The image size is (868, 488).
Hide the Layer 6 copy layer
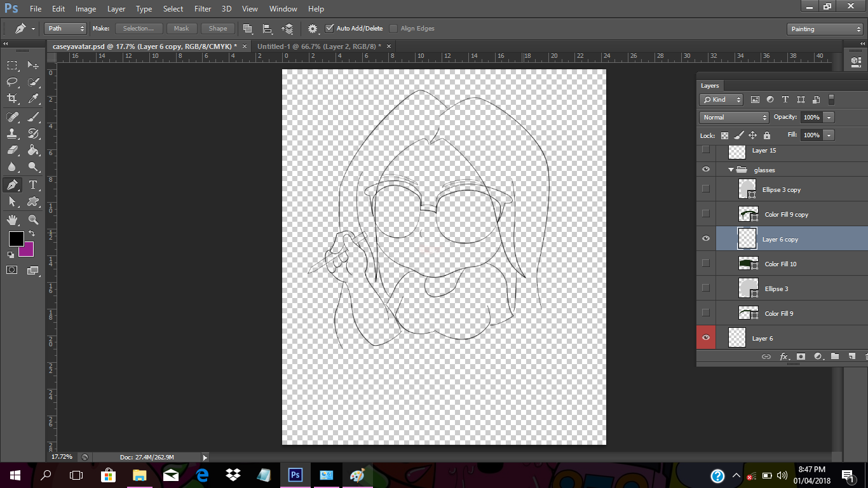coord(705,239)
